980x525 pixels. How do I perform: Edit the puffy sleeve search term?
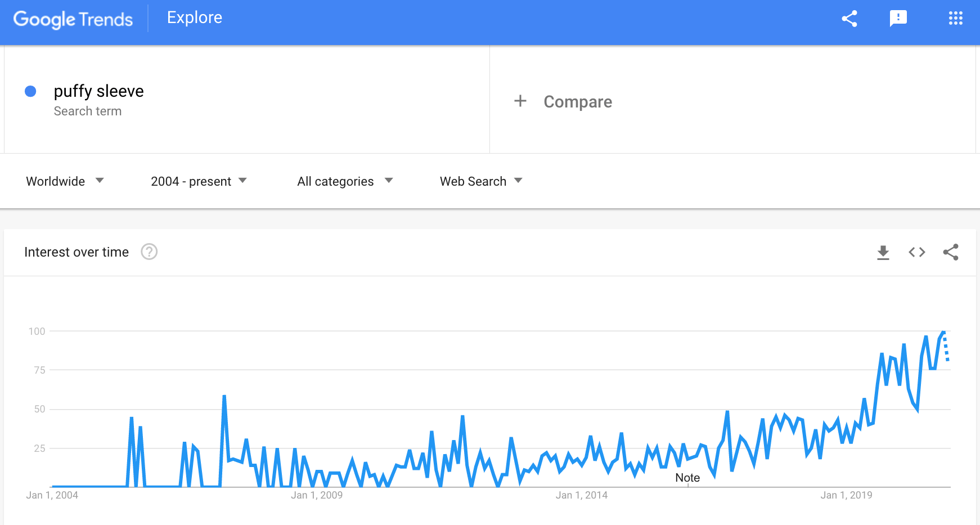(99, 91)
